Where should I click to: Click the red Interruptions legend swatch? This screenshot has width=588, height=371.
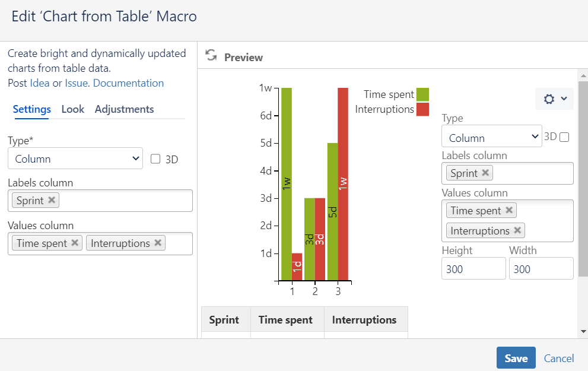point(422,109)
